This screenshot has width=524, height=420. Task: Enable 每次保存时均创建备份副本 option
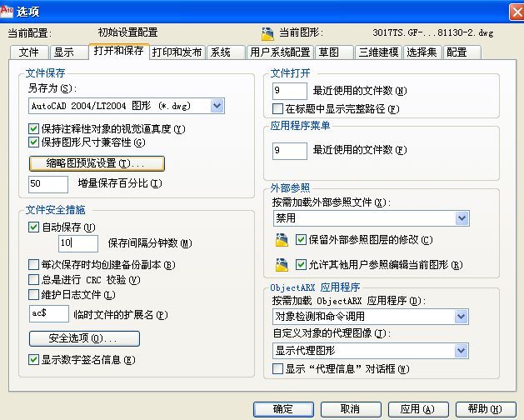34,264
